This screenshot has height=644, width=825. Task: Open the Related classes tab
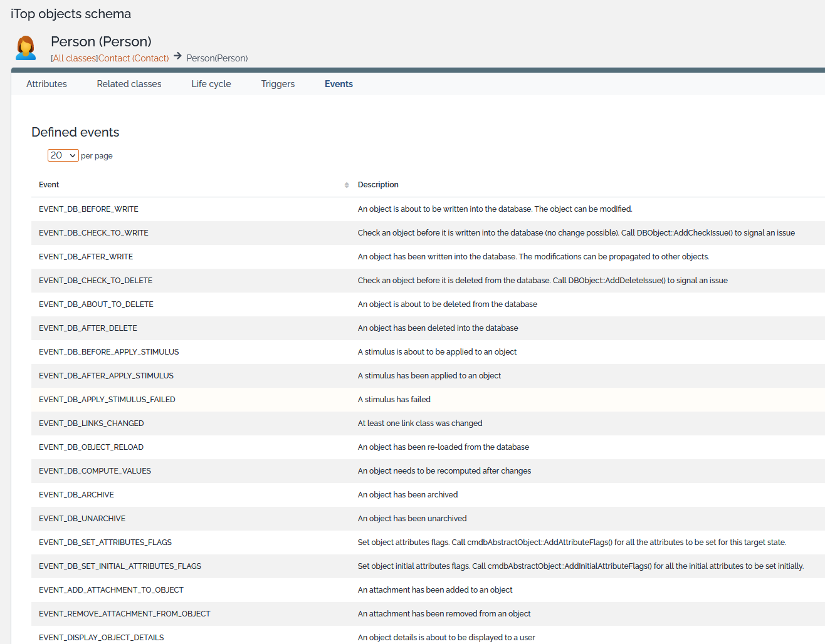point(129,84)
